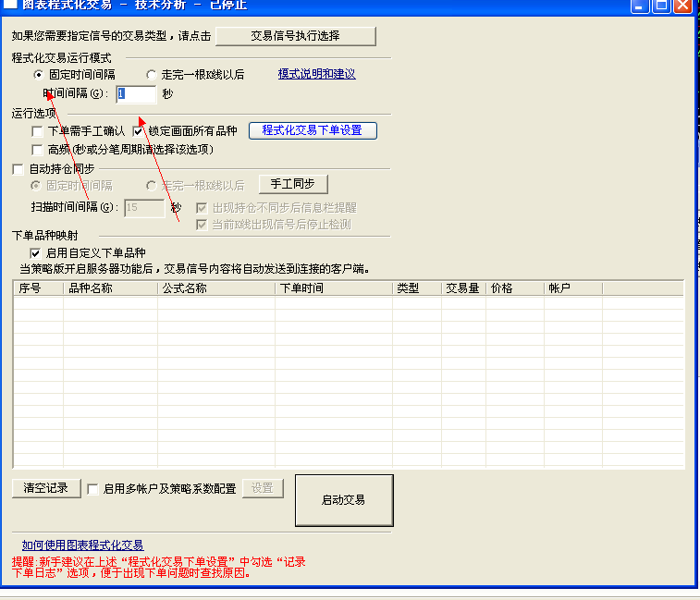The image size is (700, 600).
Task: Open 模式说明和建议 link
Action: pos(317,74)
